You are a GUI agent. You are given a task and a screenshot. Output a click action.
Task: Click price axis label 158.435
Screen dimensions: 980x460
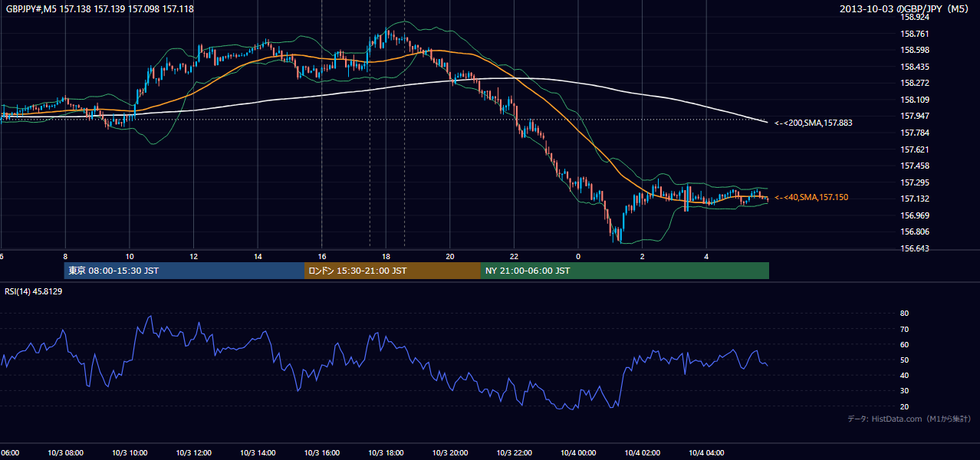tap(914, 67)
